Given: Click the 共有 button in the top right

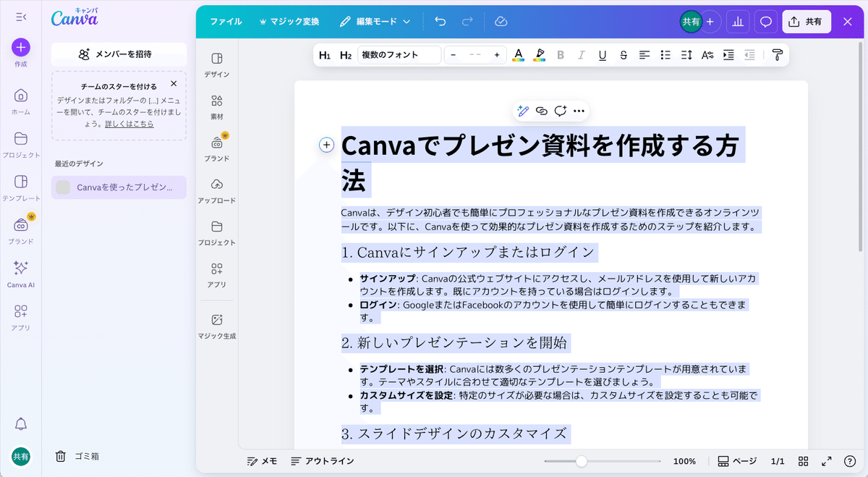Looking at the screenshot, I should (806, 21).
